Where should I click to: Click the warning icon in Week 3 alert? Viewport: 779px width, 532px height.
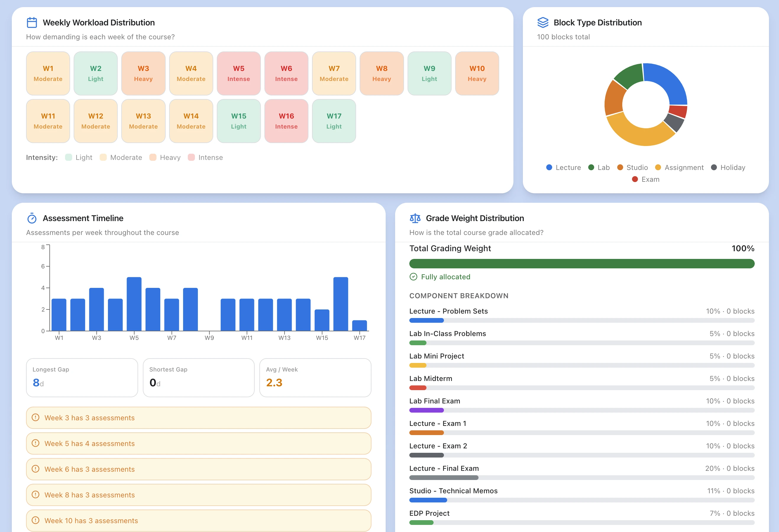point(35,417)
